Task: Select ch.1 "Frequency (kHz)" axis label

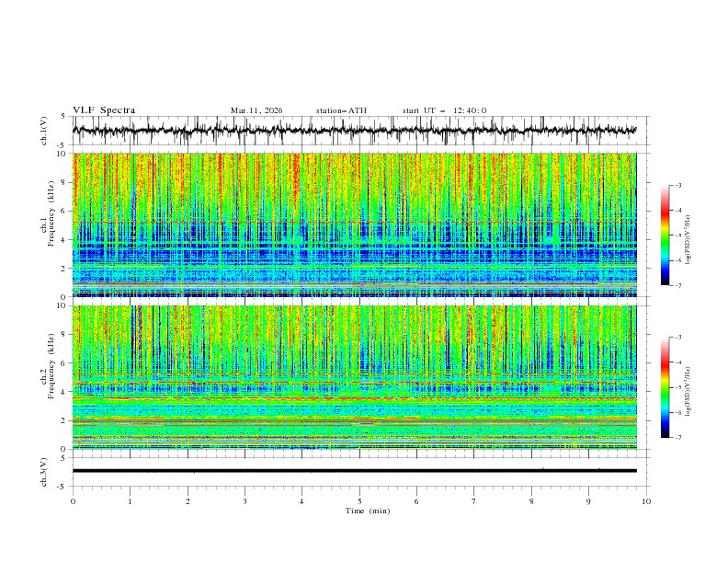Action: [51, 212]
